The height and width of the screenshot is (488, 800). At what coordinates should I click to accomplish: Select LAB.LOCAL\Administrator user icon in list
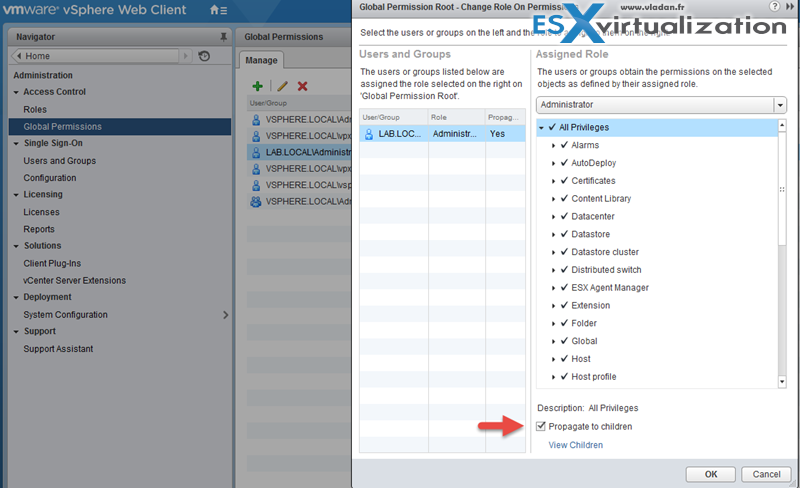coord(256,152)
